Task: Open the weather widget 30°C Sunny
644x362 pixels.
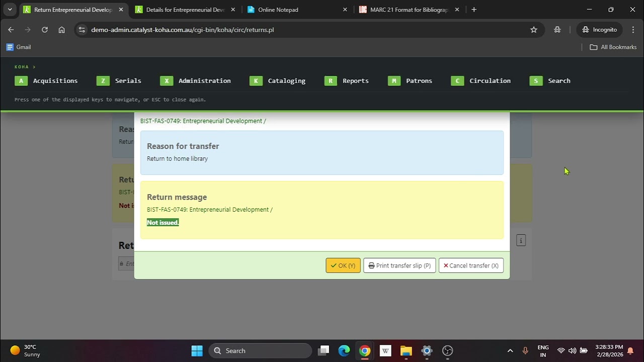Action: click(x=25, y=350)
